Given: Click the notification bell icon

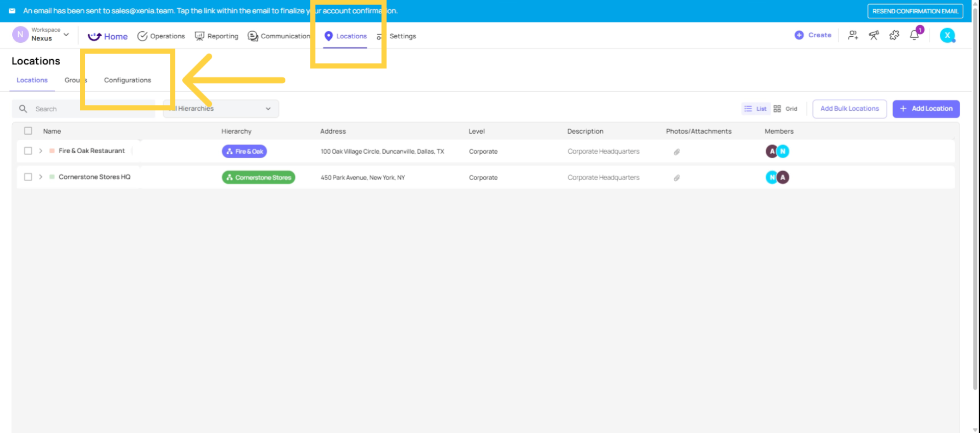Looking at the screenshot, I should pos(914,35).
